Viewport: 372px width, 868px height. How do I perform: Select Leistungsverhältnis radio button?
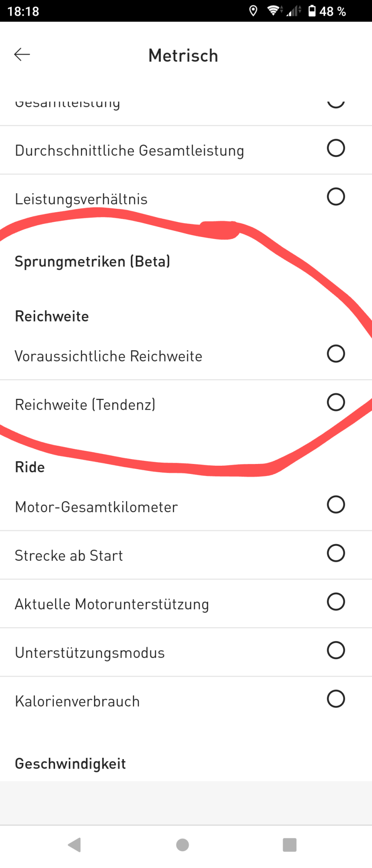[x=336, y=197]
